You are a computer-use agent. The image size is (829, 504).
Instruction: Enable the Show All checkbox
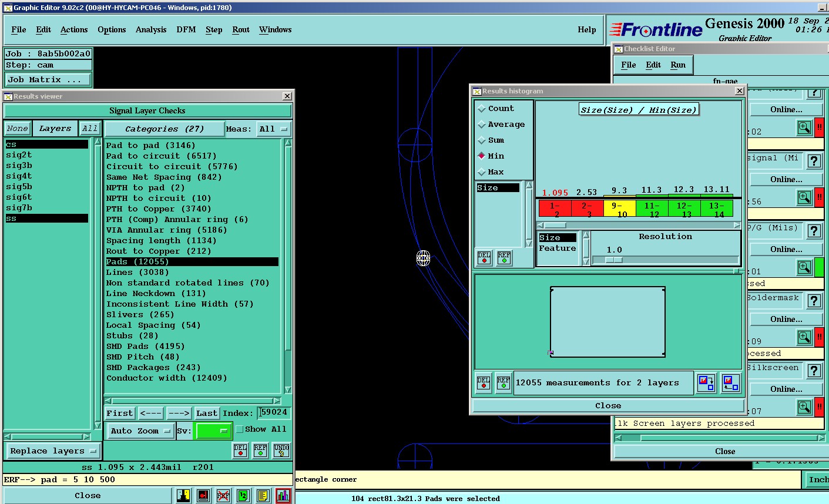pos(240,429)
